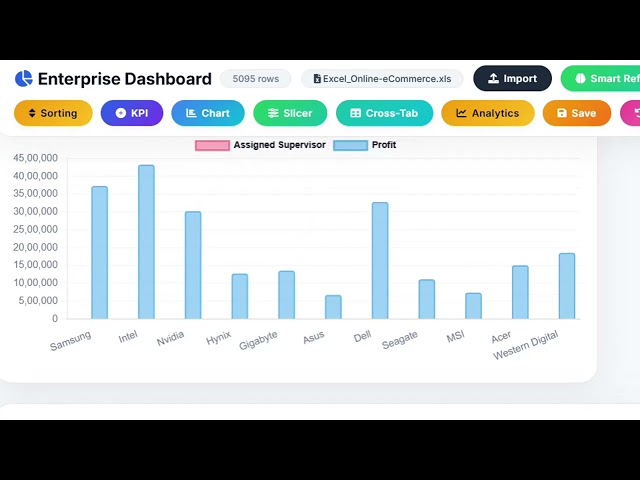The image size is (640, 480).
Task: Click the Enterprise Dashboard pie logo icon
Action: [24, 78]
